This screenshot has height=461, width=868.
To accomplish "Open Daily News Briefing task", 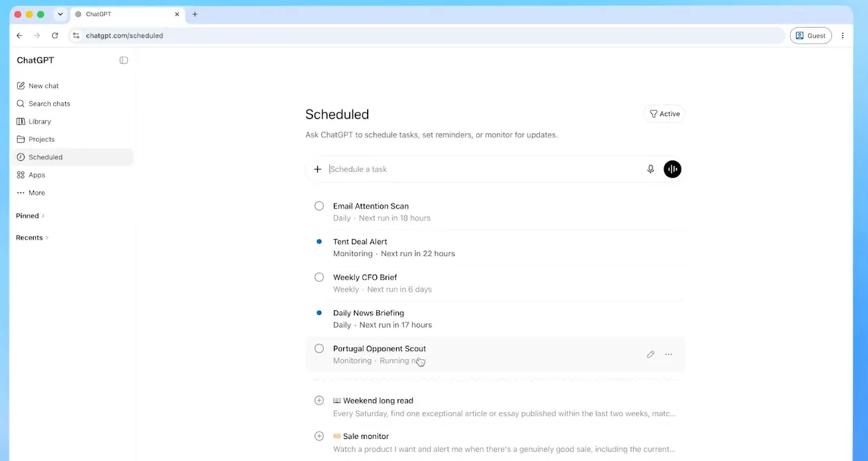I will click(496, 319).
